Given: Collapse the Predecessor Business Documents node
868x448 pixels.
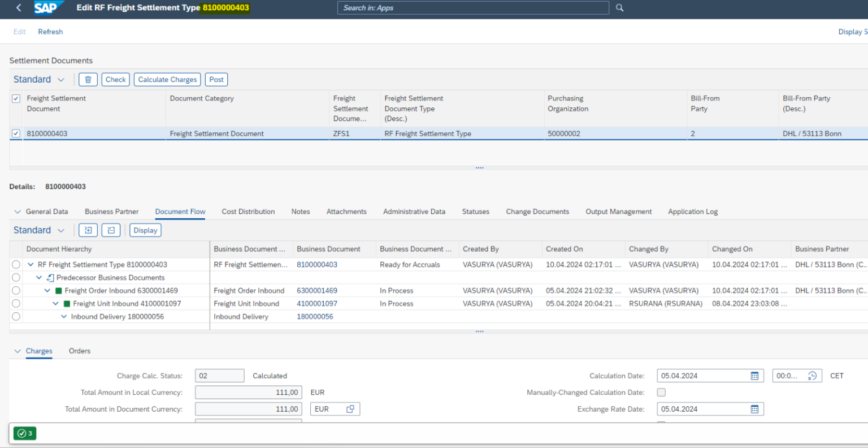Looking at the screenshot, I should point(38,277).
